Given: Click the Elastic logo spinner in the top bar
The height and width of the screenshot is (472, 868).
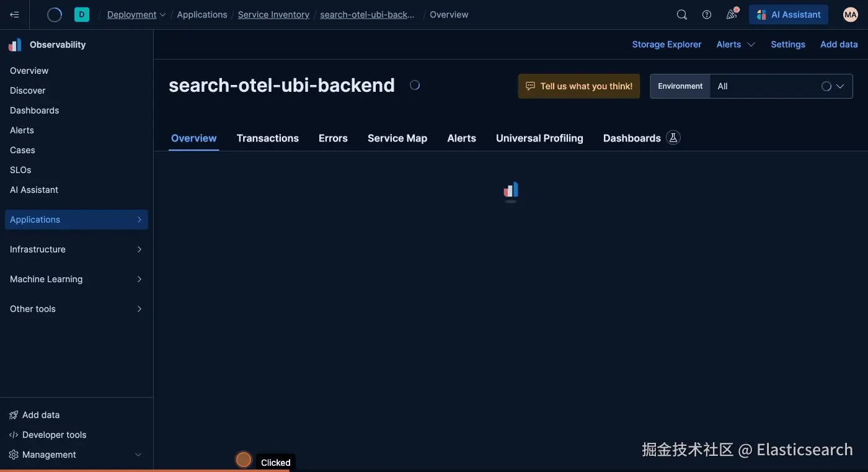Looking at the screenshot, I should point(55,14).
